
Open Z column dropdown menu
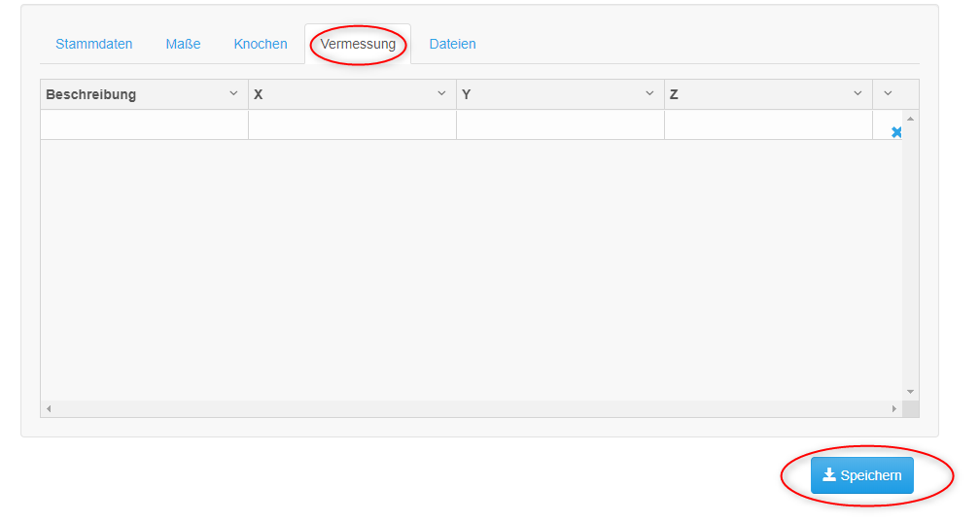click(x=858, y=93)
